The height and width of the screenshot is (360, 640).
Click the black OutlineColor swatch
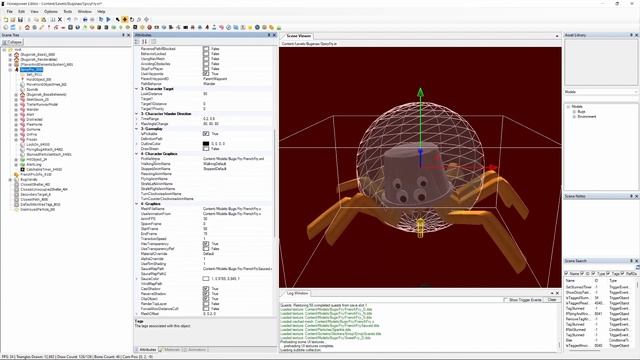[206, 144]
